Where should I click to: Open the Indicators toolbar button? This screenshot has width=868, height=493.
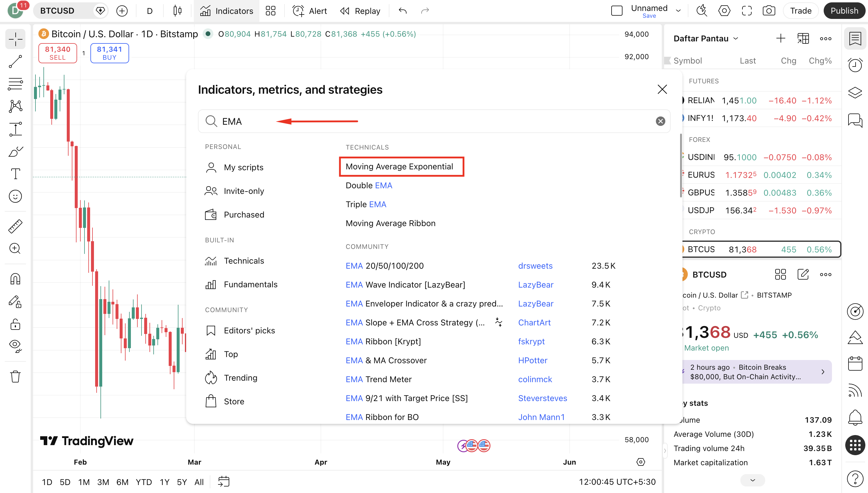tap(226, 11)
